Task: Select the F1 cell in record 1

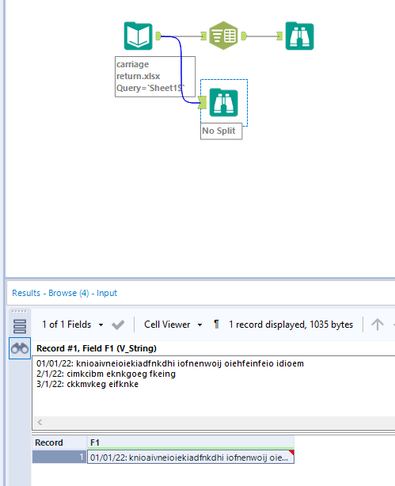Action: (191, 457)
